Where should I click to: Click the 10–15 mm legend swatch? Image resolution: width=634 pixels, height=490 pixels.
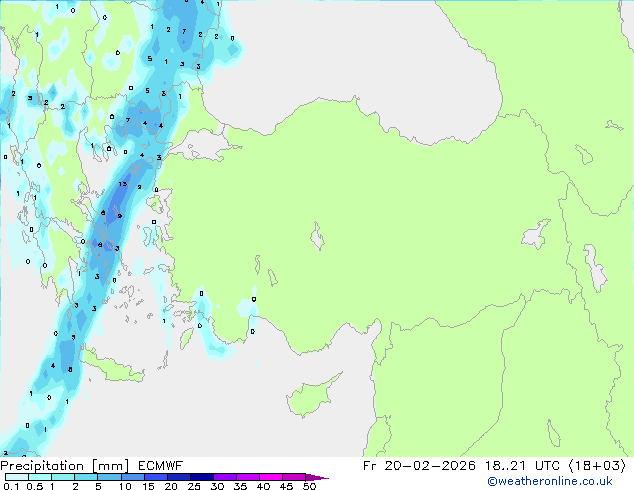(132, 477)
